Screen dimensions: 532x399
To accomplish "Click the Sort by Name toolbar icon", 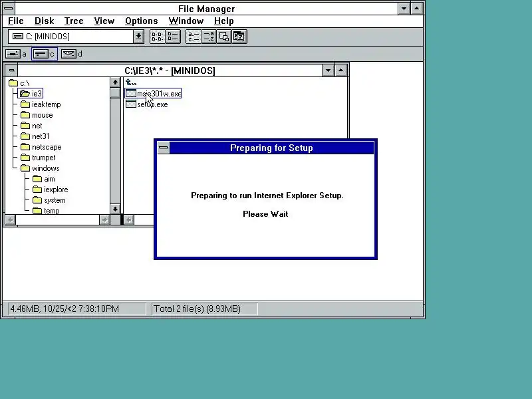I will point(194,37).
